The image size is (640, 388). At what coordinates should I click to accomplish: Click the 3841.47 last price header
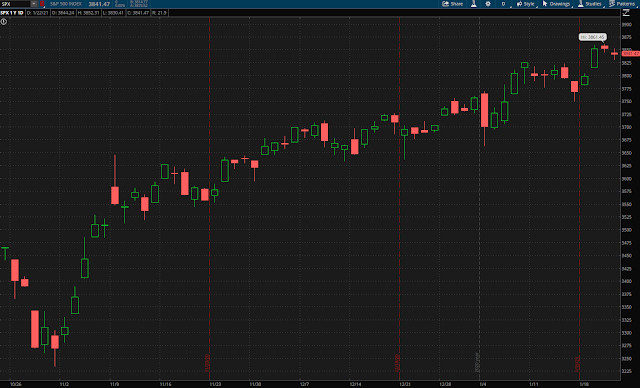[99, 4]
